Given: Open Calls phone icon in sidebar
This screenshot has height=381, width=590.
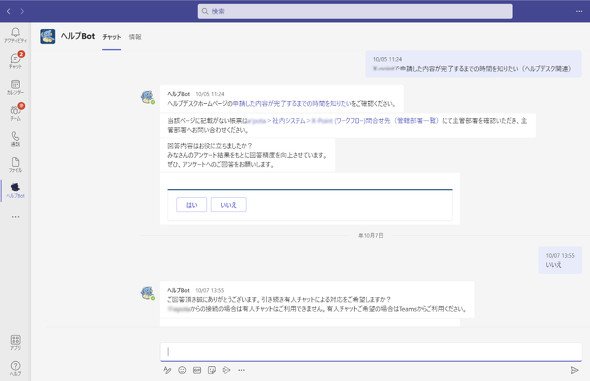Looking at the screenshot, I should click(15, 139).
